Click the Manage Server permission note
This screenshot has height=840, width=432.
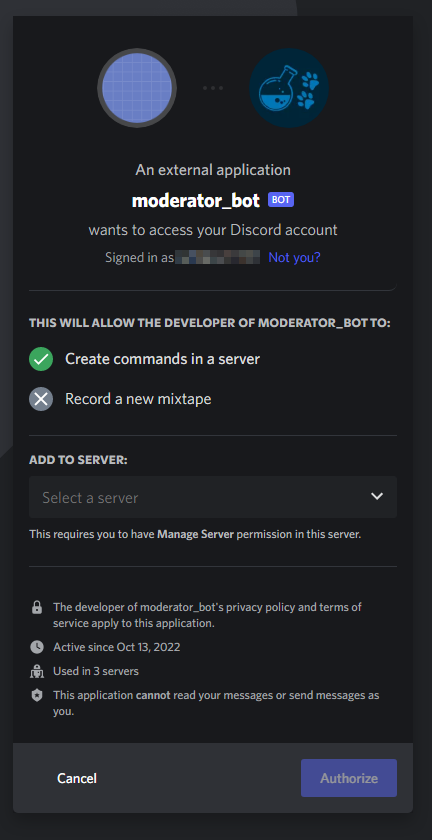tap(196, 535)
